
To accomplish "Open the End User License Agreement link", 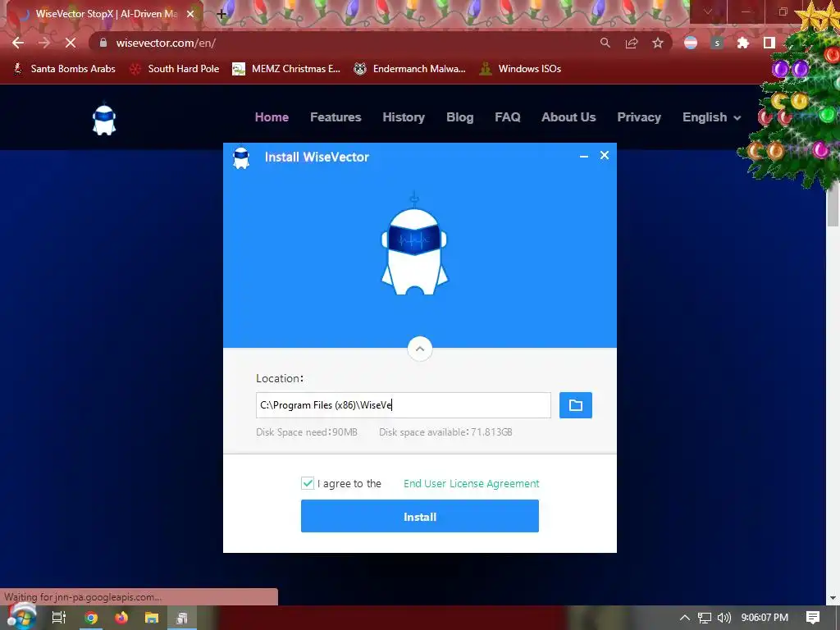I will [x=471, y=483].
